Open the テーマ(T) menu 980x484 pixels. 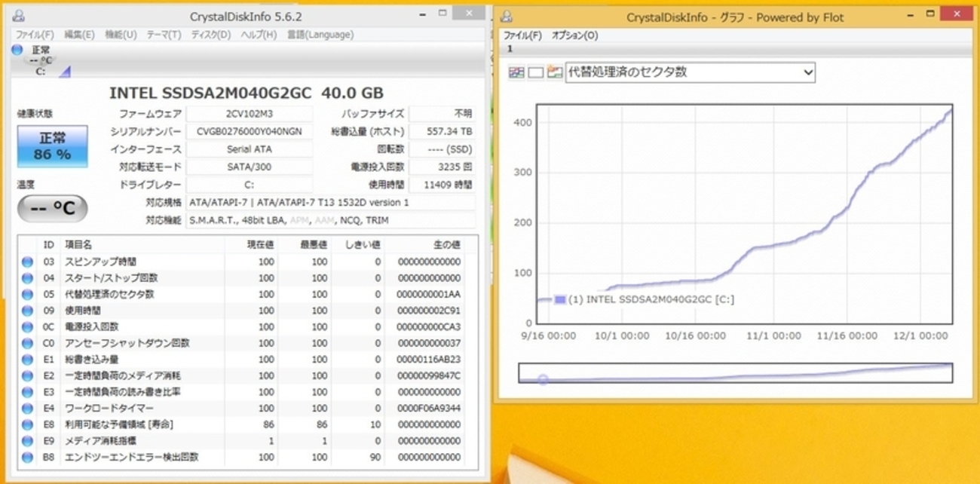coord(164,35)
